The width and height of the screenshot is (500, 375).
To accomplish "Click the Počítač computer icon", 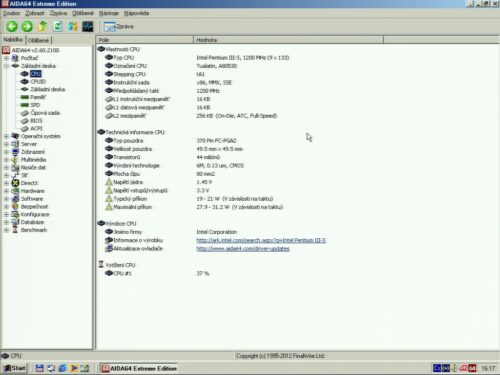I will 15,58.
